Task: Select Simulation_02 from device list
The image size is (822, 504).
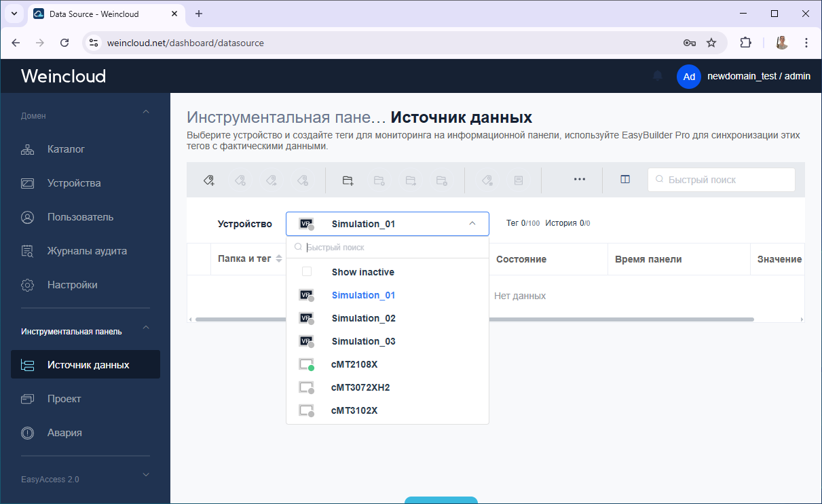Action: tap(363, 318)
